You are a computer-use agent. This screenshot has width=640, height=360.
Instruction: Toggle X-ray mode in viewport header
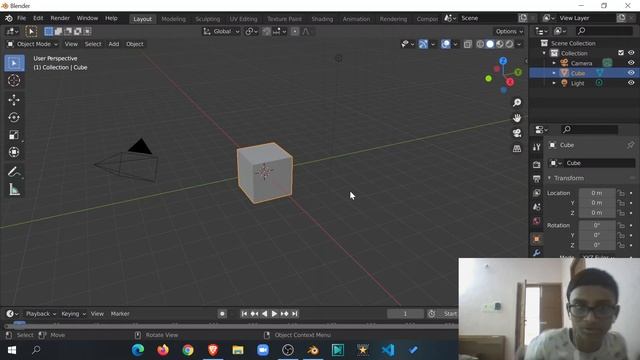click(467, 44)
